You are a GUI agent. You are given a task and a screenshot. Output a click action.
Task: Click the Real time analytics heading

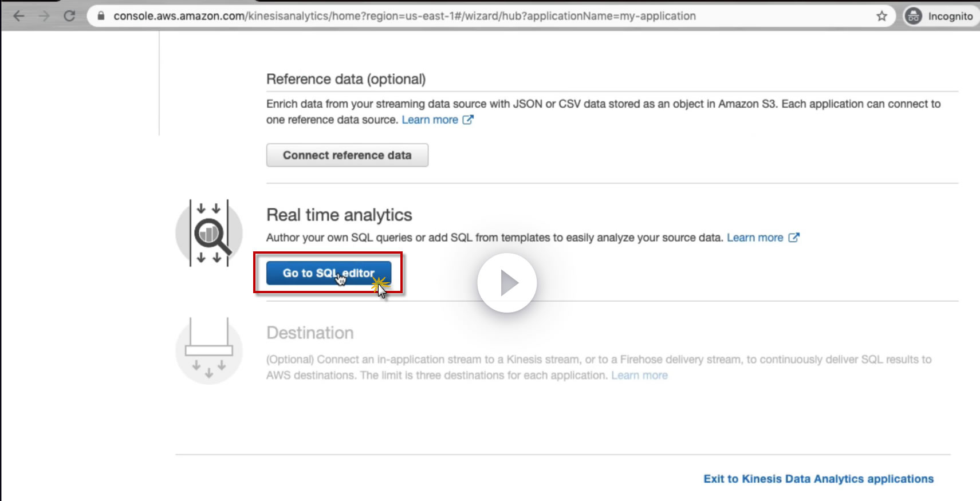point(339,215)
